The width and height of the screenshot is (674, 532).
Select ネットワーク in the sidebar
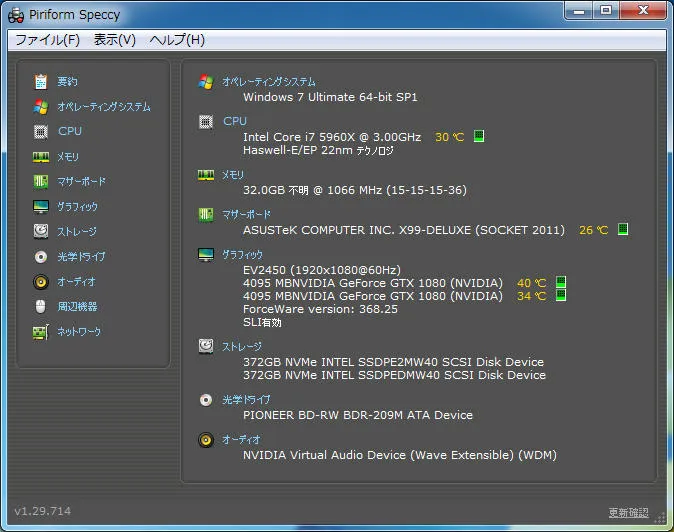79,331
